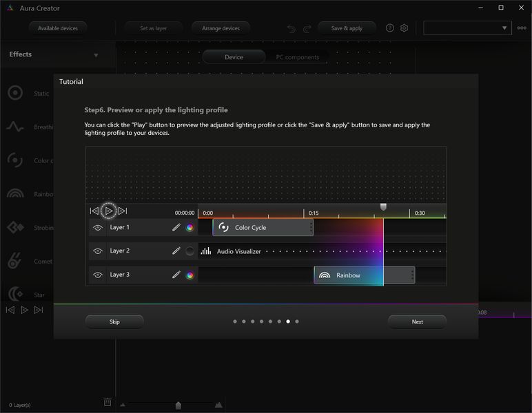This screenshot has width=532, height=413.
Task: Open Arrange devices
Action: click(221, 28)
